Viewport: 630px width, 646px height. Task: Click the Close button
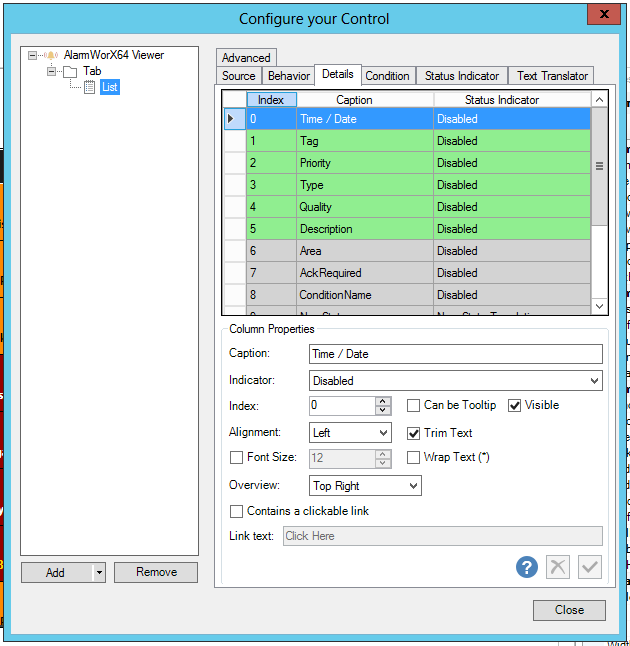(x=569, y=610)
